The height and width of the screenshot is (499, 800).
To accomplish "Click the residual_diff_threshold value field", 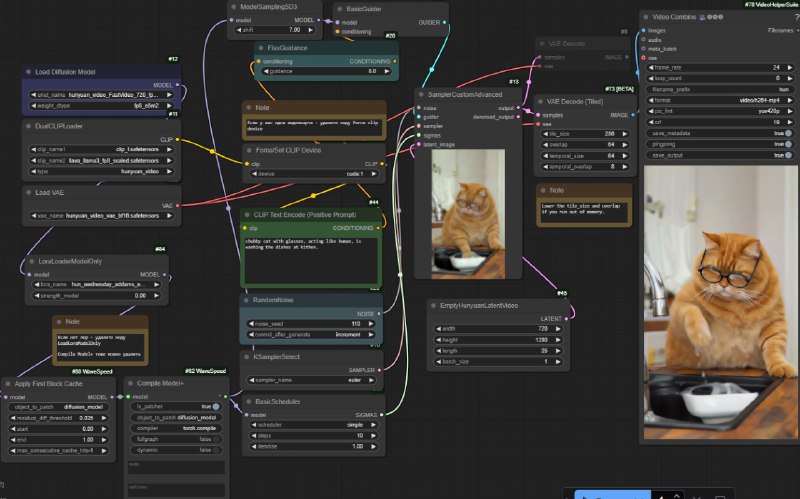I will (x=59, y=418).
